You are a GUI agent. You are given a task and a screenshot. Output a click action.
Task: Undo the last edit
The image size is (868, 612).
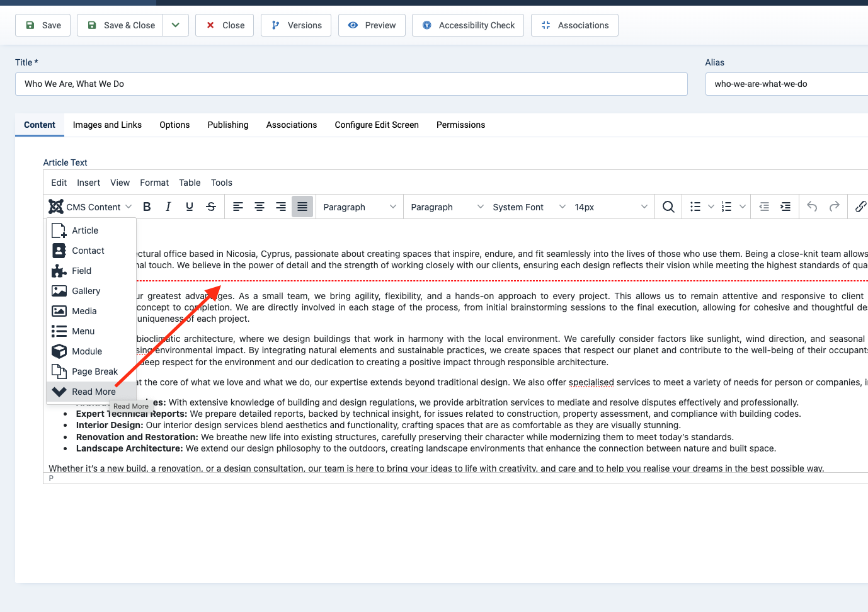(813, 207)
